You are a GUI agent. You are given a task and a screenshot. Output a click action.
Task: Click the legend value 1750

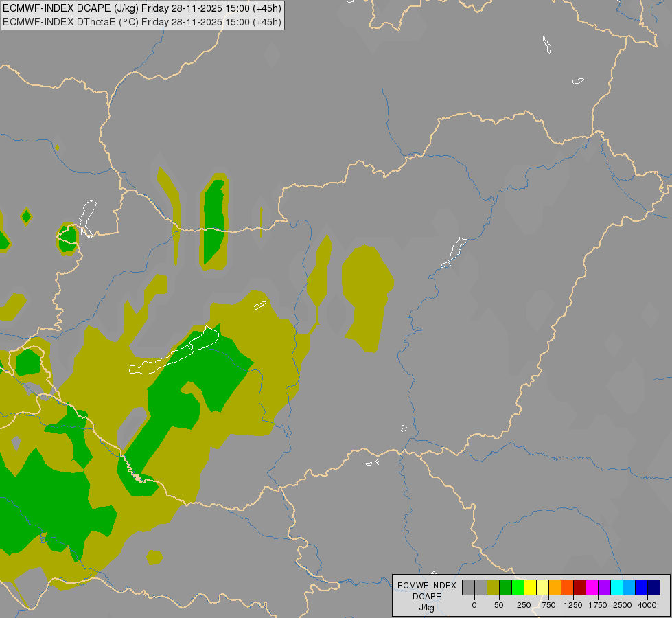[598, 605]
